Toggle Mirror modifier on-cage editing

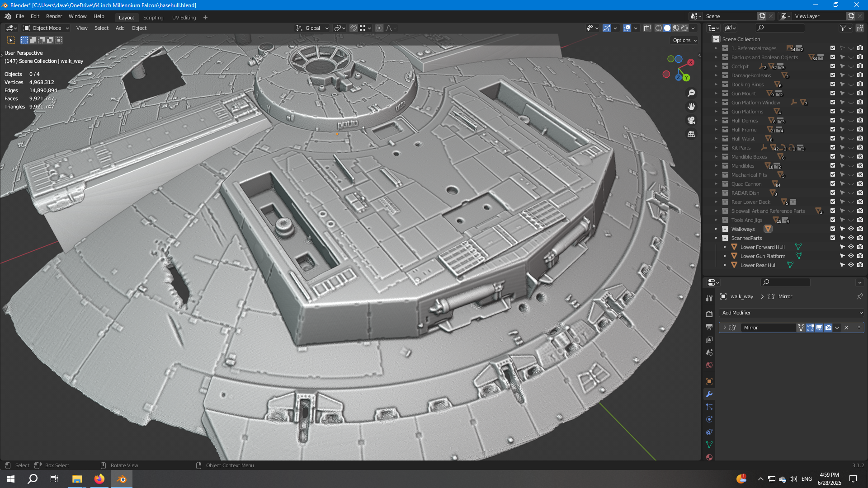click(x=801, y=328)
